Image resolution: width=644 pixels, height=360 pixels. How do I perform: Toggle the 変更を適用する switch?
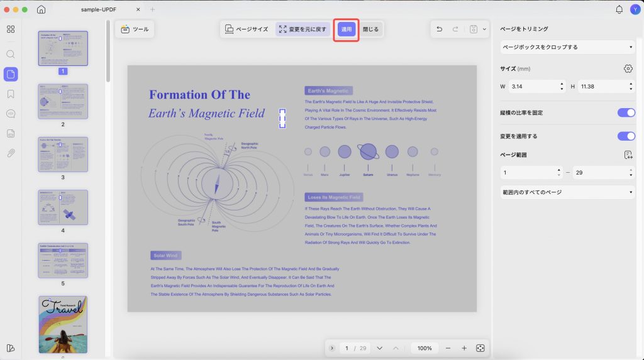[x=626, y=136]
